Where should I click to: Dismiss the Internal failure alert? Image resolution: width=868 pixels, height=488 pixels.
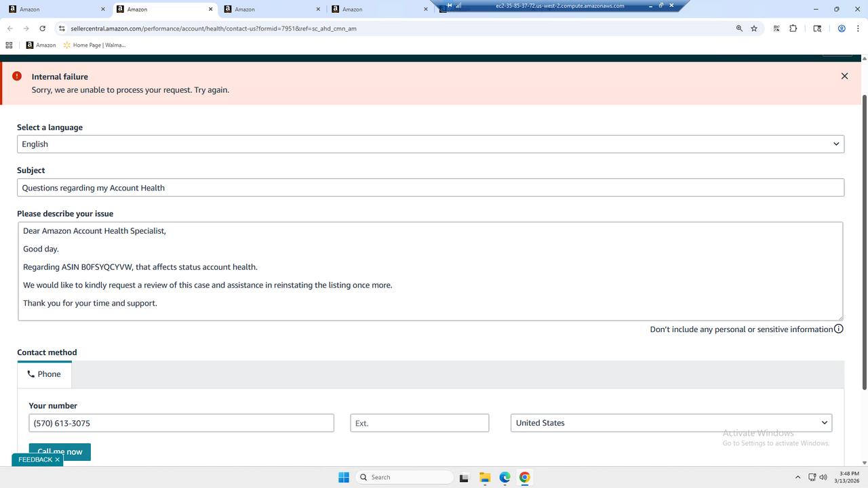tap(844, 76)
